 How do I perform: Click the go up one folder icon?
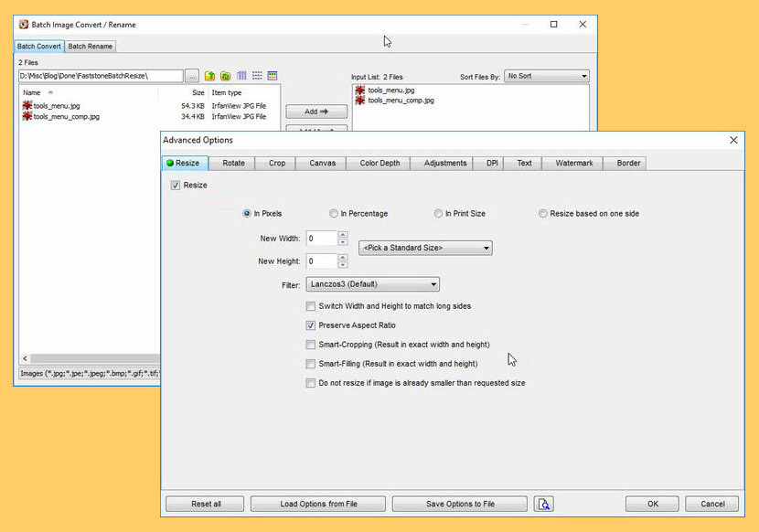click(x=209, y=76)
